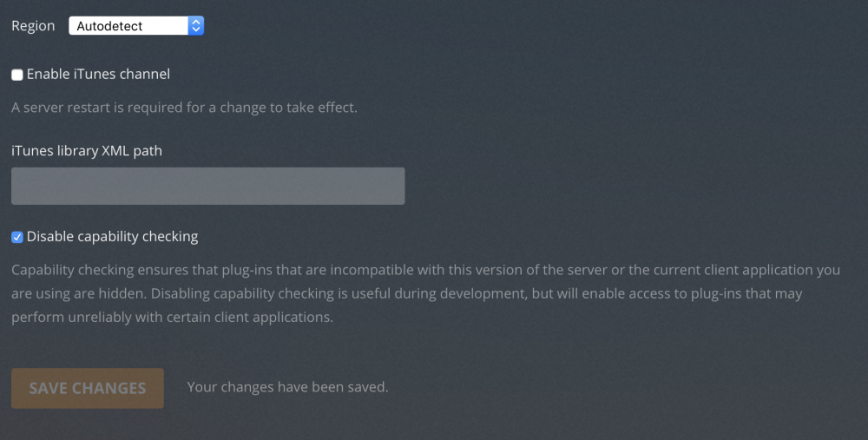
Task: Open the Region dropdown showing Autodetect
Action: coord(136,25)
